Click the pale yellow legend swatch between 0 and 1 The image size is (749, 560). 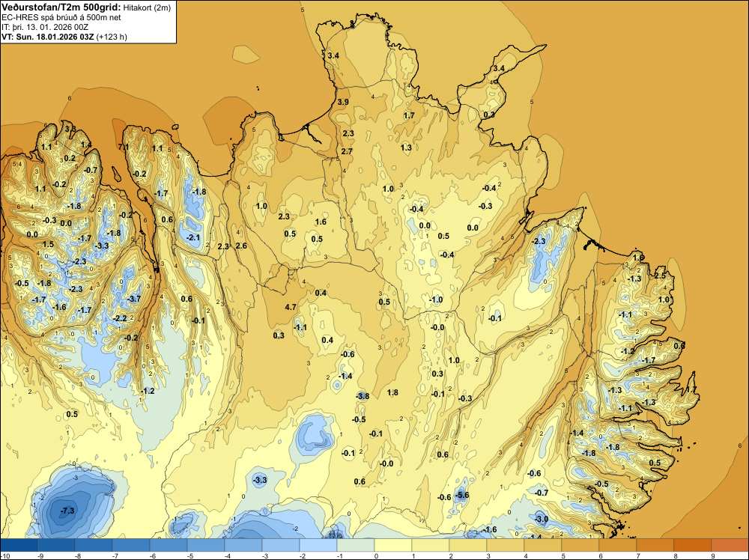coord(392,545)
